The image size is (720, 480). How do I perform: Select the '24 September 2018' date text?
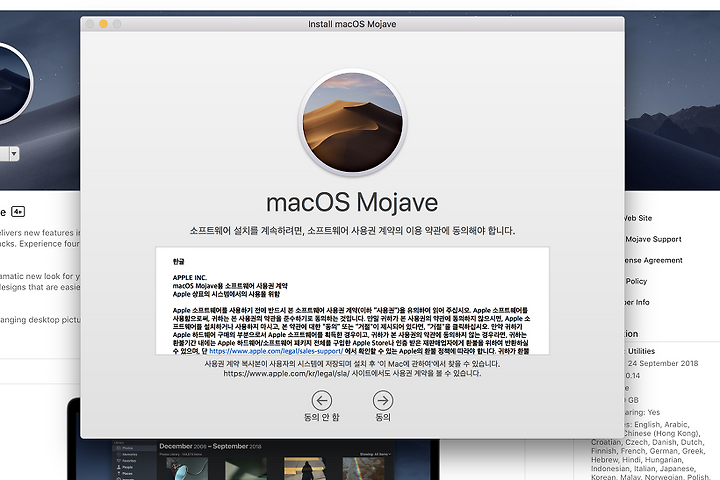click(663, 363)
